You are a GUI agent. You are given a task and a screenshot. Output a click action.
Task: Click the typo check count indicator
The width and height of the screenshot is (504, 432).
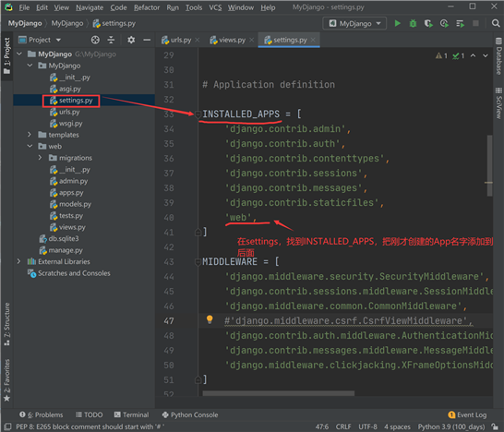459,55
